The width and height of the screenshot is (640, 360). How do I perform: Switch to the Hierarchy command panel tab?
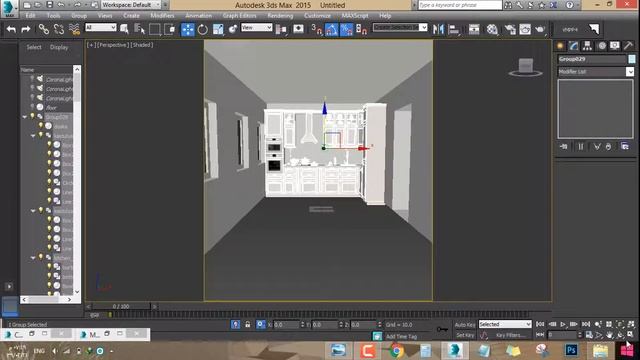click(x=587, y=46)
